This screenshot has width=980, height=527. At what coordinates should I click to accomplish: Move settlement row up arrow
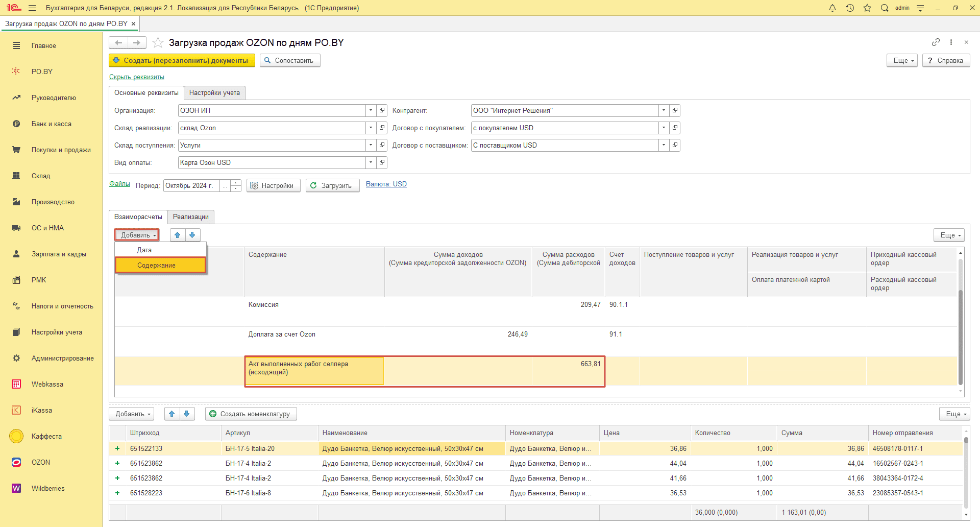(x=178, y=235)
